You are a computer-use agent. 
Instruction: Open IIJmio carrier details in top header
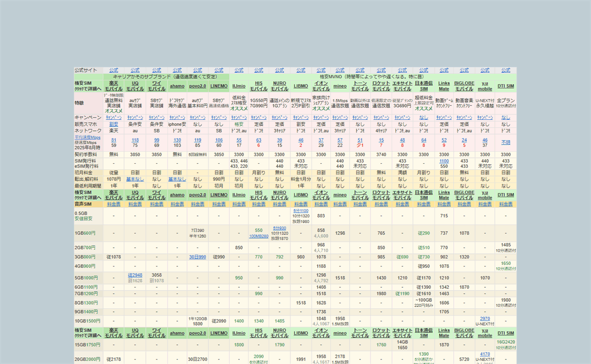click(239, 86)
